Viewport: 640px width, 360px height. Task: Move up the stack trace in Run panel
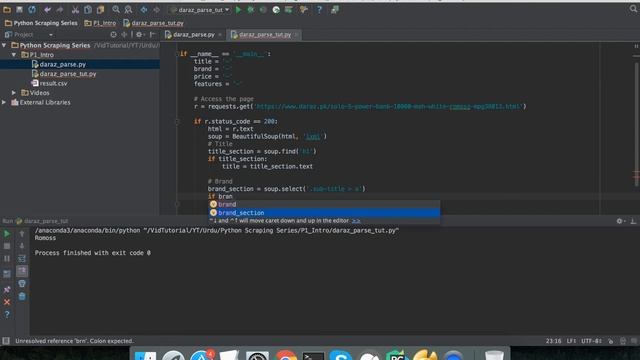point(22,233)
